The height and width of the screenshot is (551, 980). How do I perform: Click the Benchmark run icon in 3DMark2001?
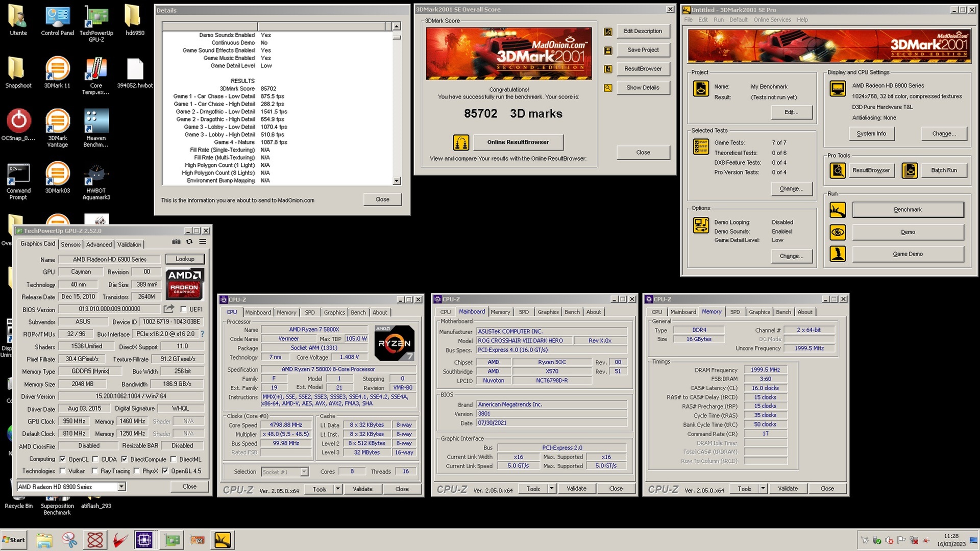[838, 210]
